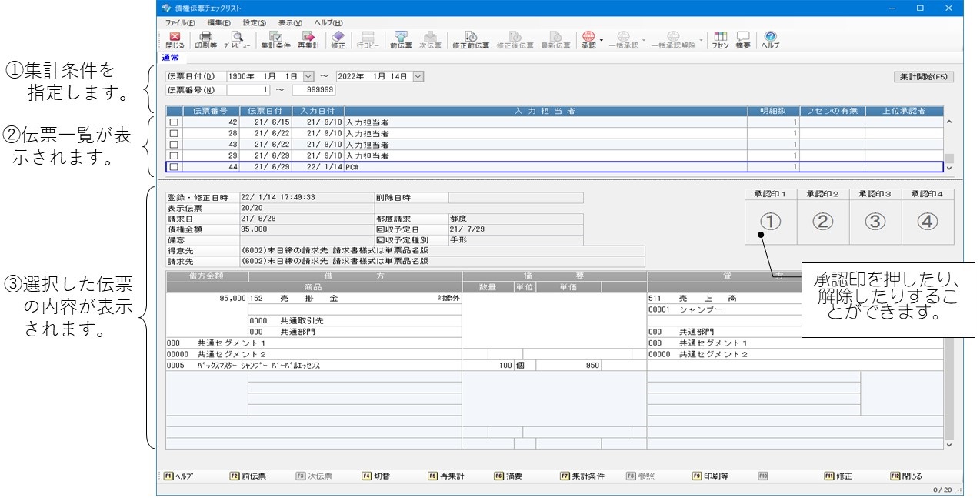Stamp approval seal 承認印4
The width and height of the screenshot is (980, 498).
click(928, 222)
